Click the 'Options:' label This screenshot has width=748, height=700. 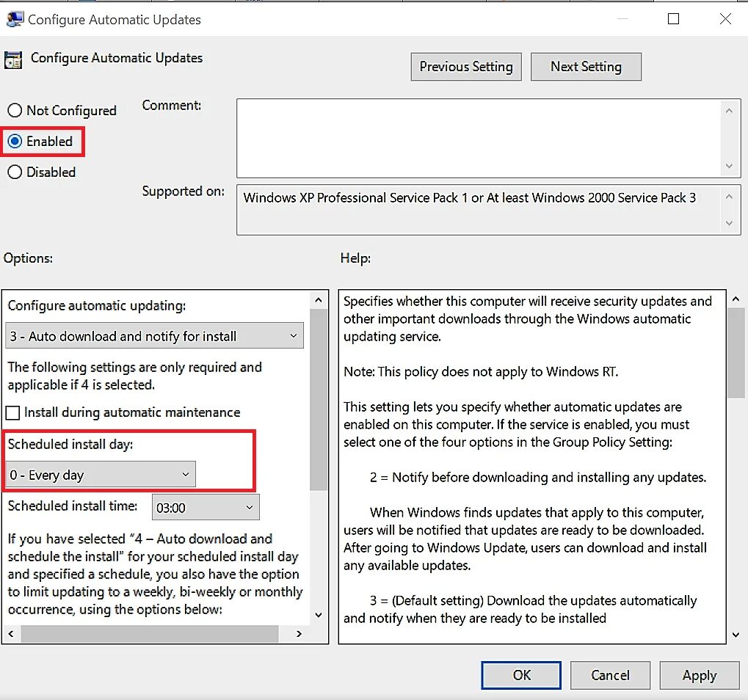click(x=28, y=258)
